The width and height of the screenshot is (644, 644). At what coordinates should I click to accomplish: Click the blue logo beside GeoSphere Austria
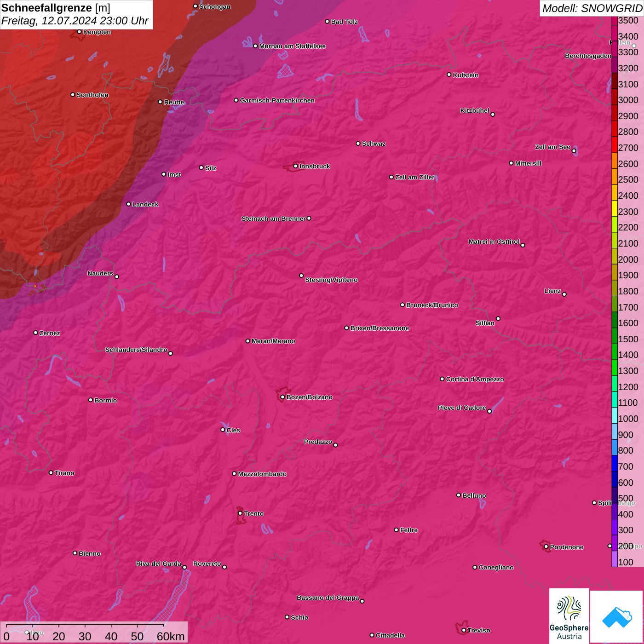pos(617,617)
